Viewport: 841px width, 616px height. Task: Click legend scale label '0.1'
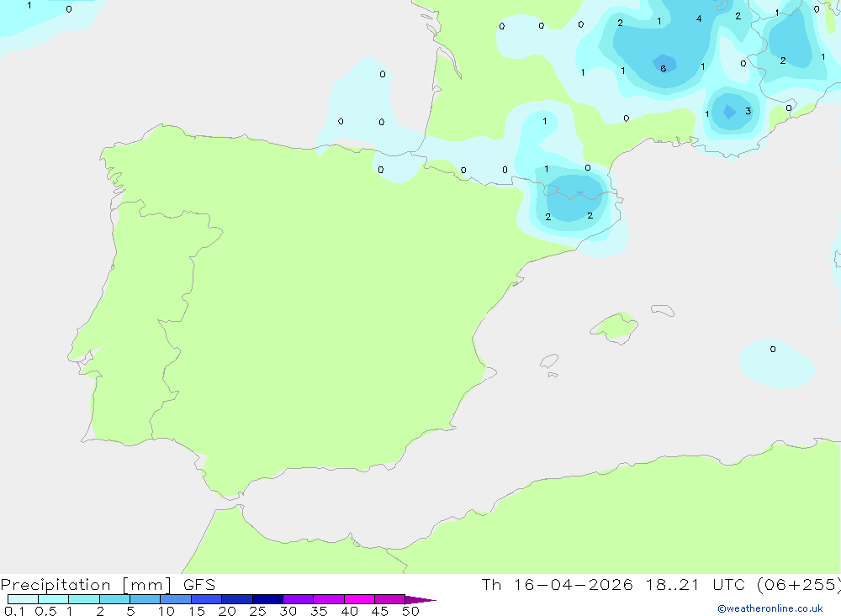point(14,611)
